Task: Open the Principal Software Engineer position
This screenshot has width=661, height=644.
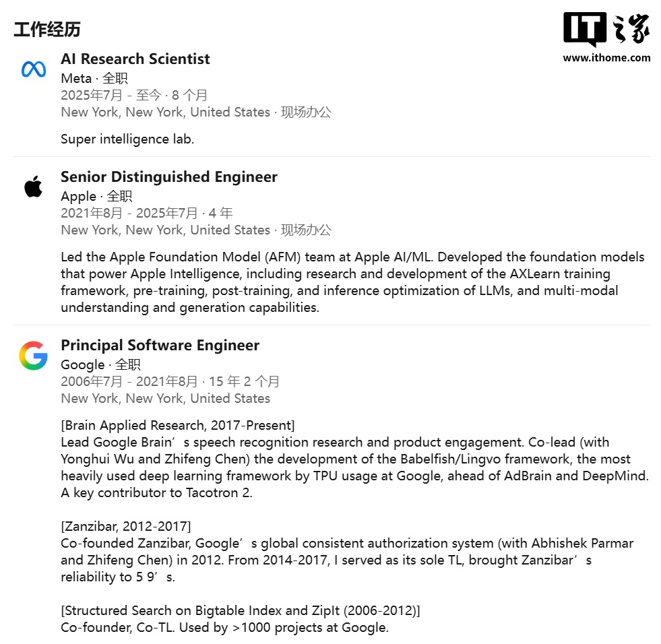Action: [x=160, y=346]
